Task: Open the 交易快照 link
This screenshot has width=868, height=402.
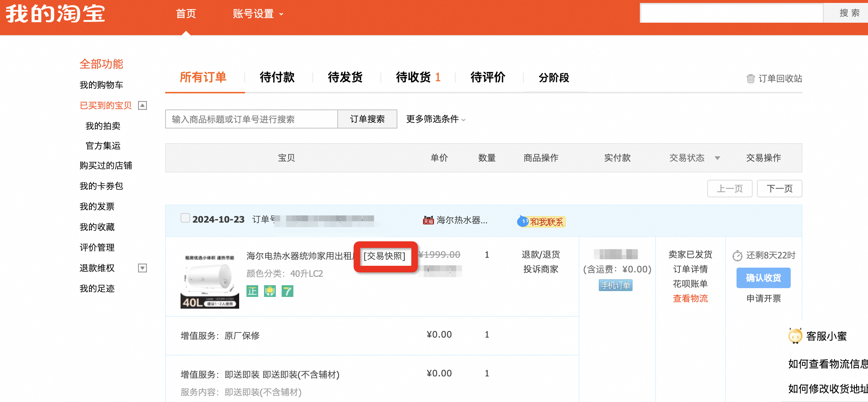Action: [385, 256]
